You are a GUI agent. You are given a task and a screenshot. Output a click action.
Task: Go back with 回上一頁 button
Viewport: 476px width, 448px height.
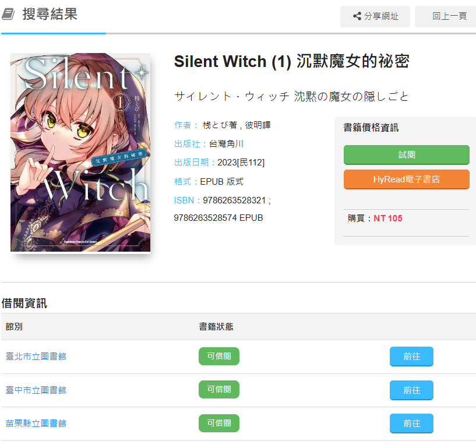tap(446, 16)
